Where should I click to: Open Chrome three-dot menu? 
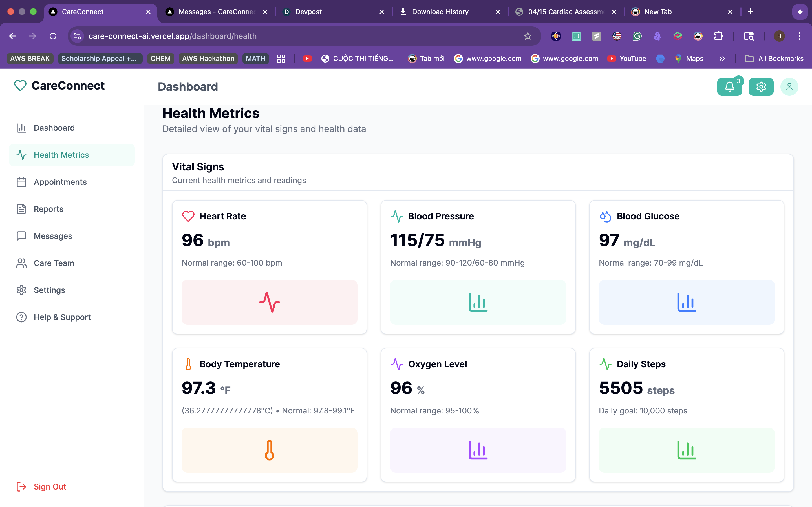pyautogui.click(x=799, y=36)
